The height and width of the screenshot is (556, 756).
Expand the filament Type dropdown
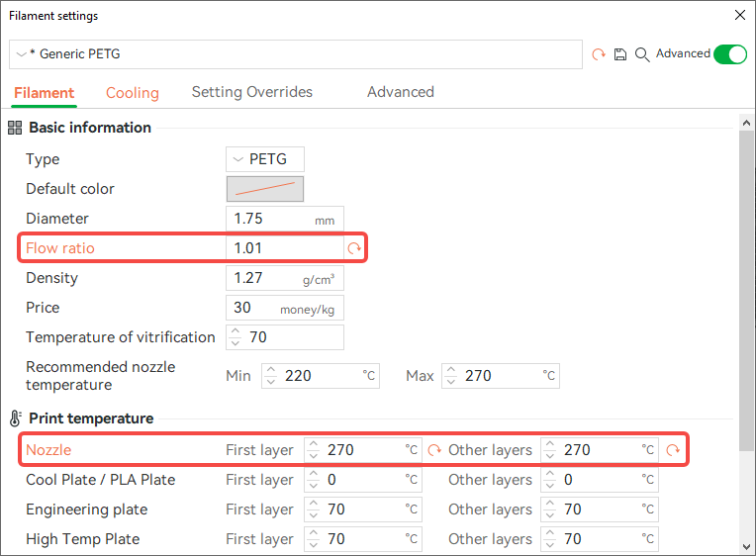coord(264,159)
